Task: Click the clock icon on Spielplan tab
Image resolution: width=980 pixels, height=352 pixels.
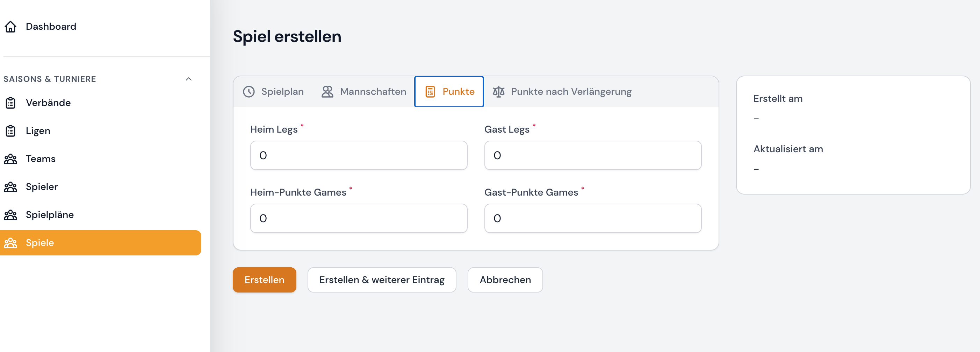Action: [249, 91]
